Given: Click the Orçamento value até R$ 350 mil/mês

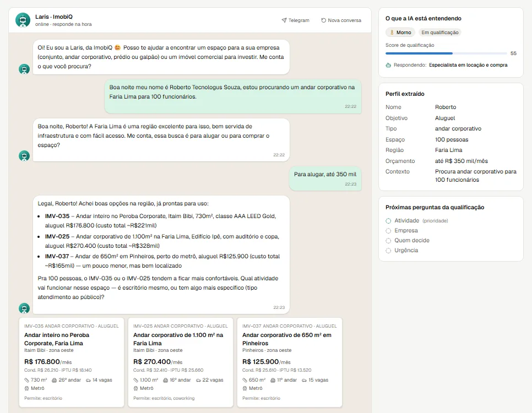Looking at the screenshot, I should tap(462, 161).
